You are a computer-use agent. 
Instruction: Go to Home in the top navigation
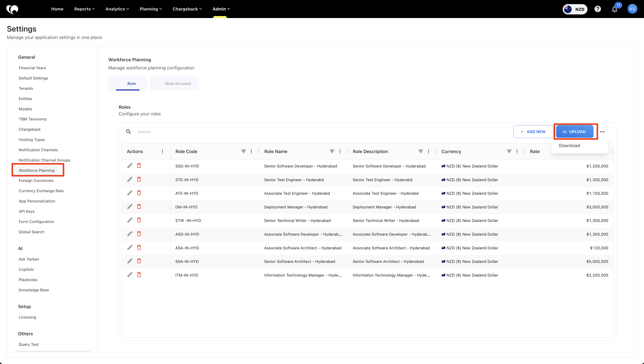(57, 9)
